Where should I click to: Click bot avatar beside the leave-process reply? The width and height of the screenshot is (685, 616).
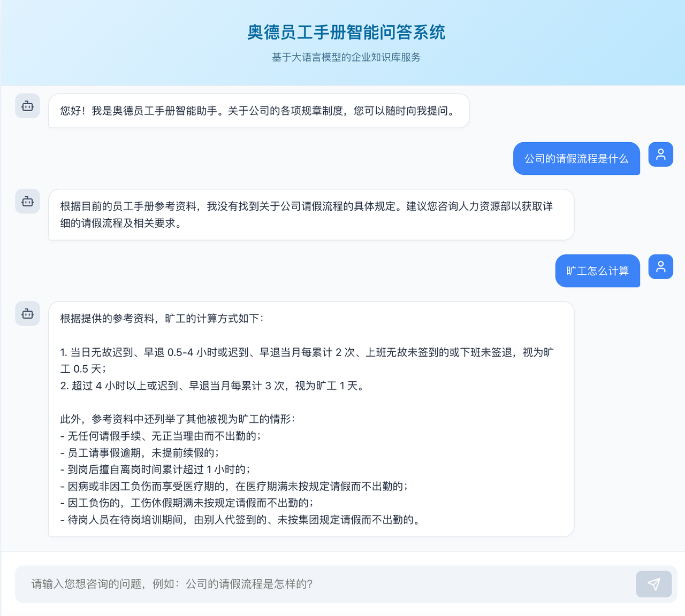[28, 201]
